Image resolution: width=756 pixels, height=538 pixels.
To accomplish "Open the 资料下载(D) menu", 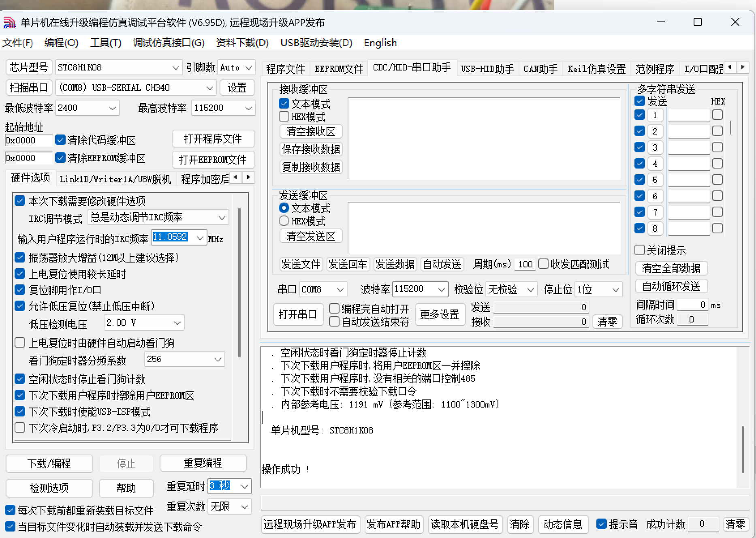I will (x=242, y=43).
